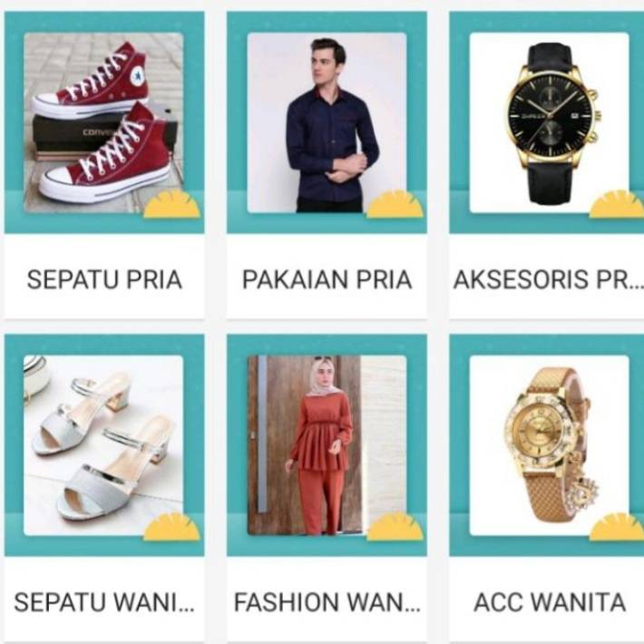Open the woman in orange outfit image
644x644 pixels.
point(327,445)
